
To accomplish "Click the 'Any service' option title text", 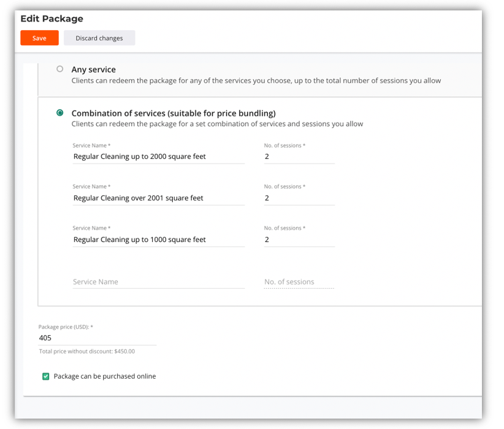I will tap(93, 70).
